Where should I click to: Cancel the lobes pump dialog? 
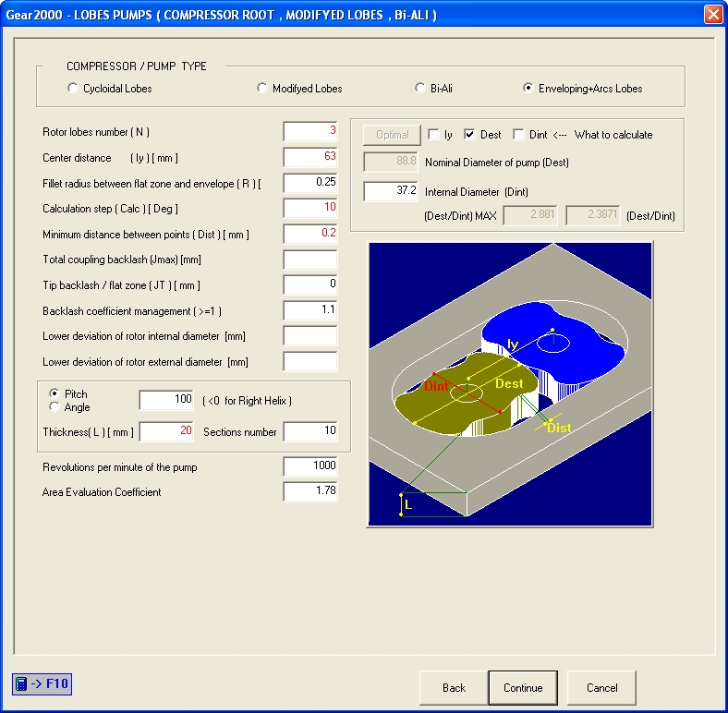point(601,687)
